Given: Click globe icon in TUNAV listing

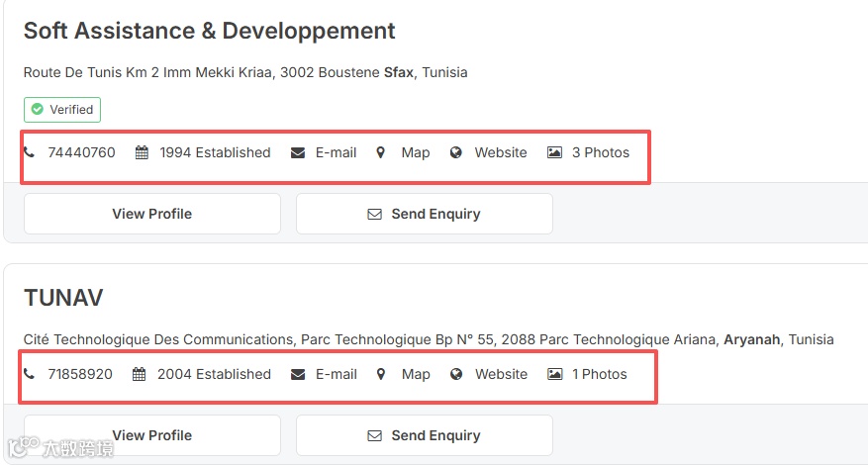Looking at the screenshot, I should click(456, 374).
